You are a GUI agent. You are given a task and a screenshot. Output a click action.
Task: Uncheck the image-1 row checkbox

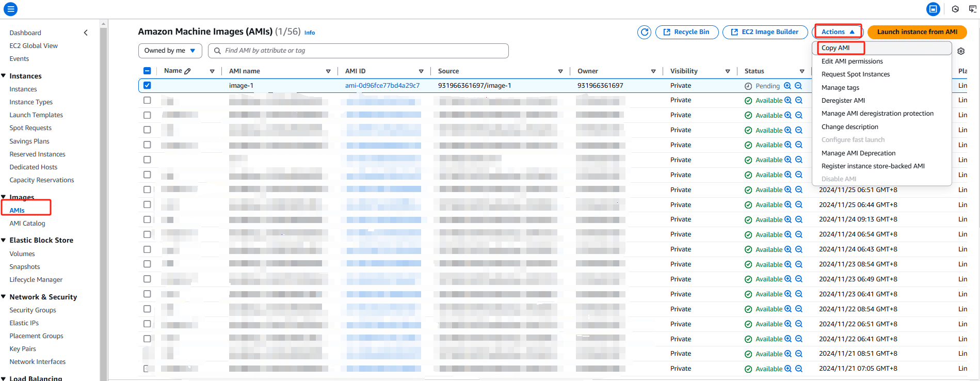tap(147, 85)
